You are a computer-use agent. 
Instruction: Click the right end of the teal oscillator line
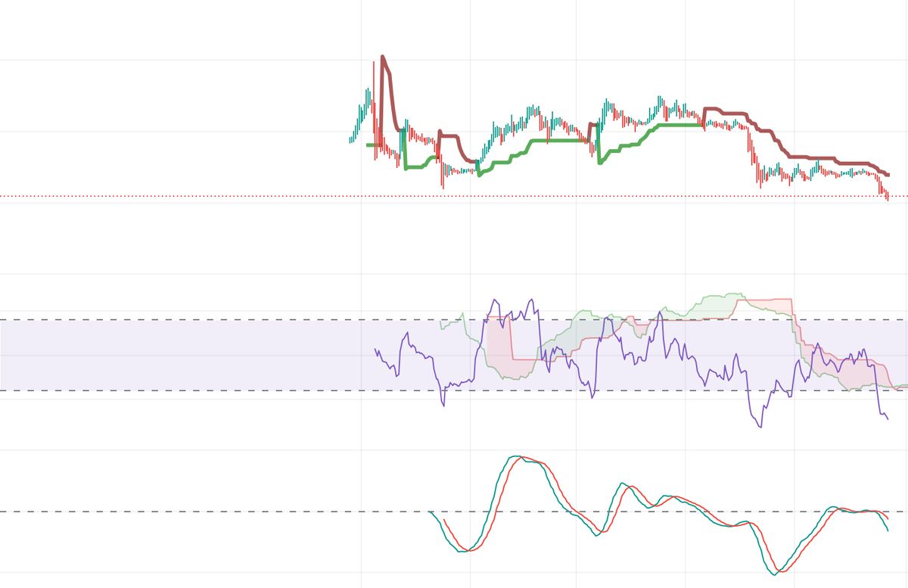888,530
